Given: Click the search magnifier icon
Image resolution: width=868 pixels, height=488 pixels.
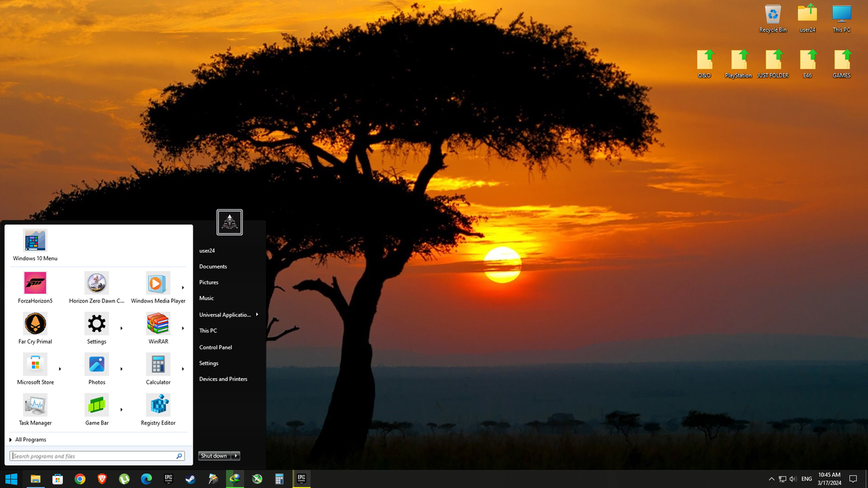Looking at the screenshot, I should point(180,456).
